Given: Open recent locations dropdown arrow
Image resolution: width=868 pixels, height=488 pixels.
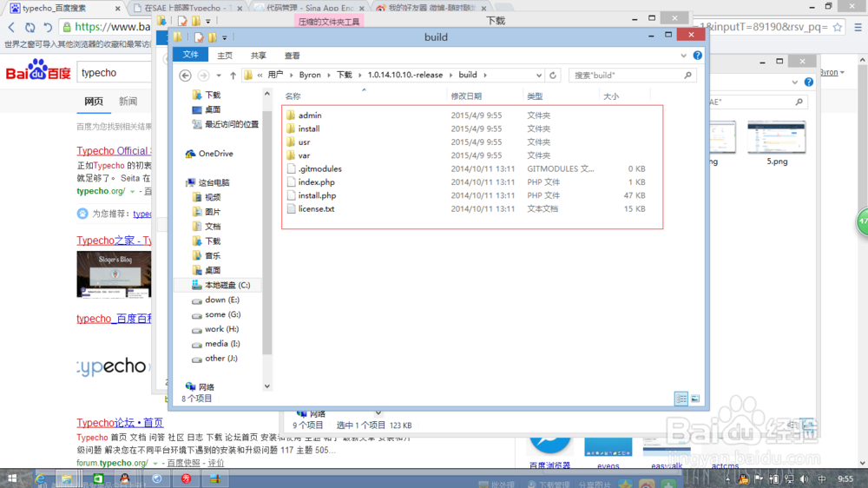Looking at the screenshot, I should point(219,76).
